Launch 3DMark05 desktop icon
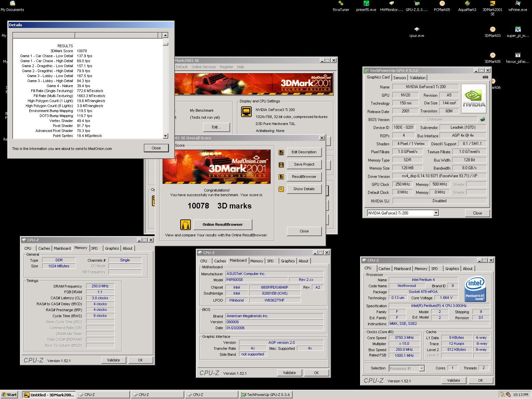Screen dimensions: 532x399 [492, 58]
